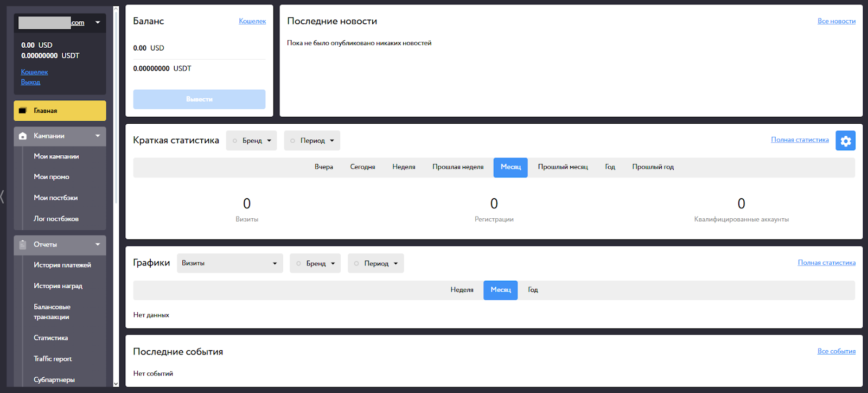868x393 pixels.
Task: Select the Сегодня period tab
Action: [362, 167]
